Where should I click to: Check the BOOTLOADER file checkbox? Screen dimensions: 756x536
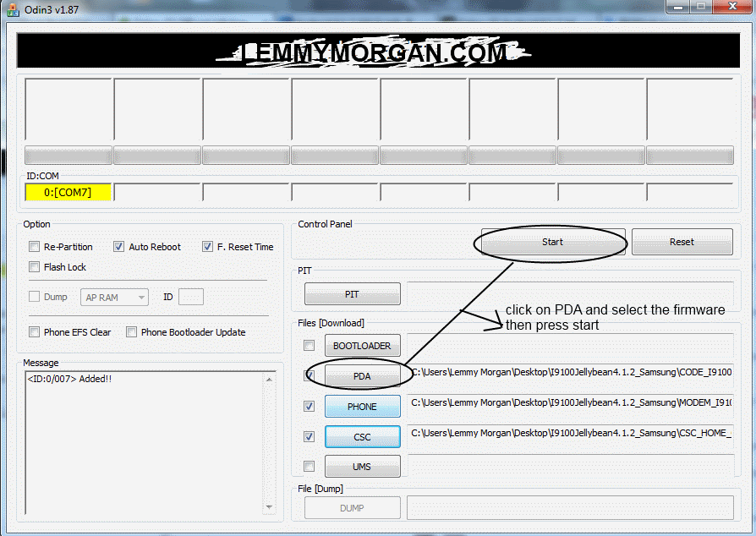click(x=309, y=346)
